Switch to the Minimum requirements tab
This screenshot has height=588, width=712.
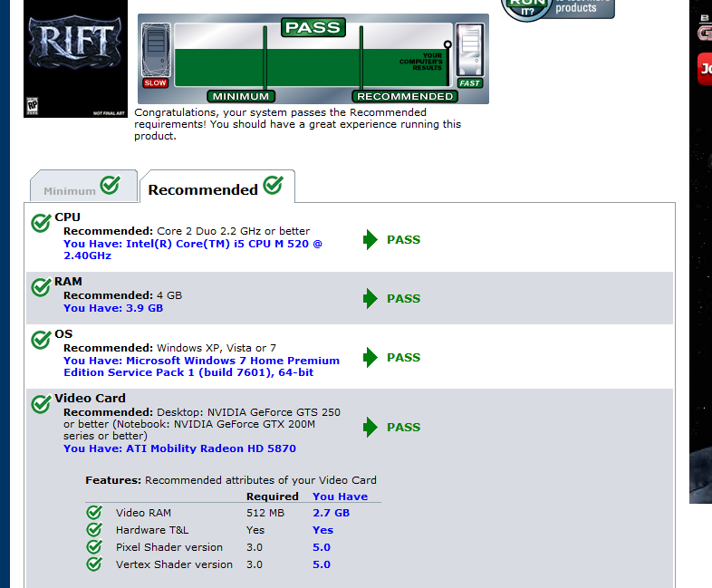pos(82,188)
